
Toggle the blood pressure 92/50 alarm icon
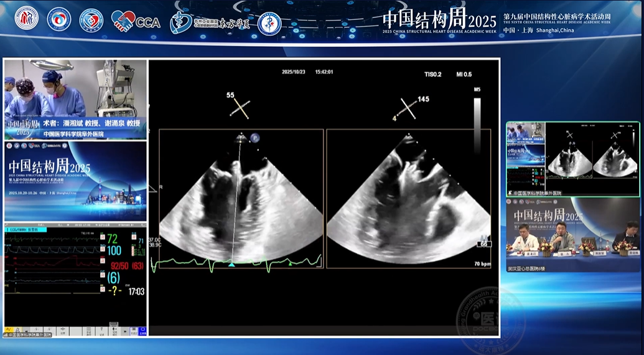click(103, 261)
